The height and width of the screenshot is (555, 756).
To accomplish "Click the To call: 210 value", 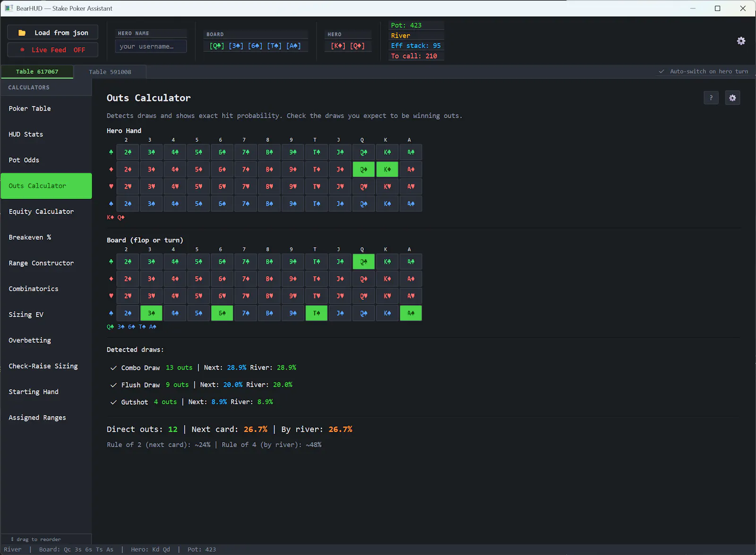I will pos(414,56).
